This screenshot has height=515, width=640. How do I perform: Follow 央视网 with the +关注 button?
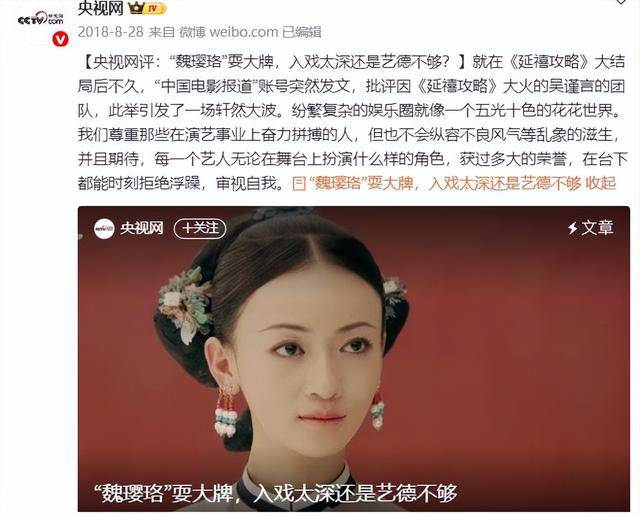(x=200, y=229)
